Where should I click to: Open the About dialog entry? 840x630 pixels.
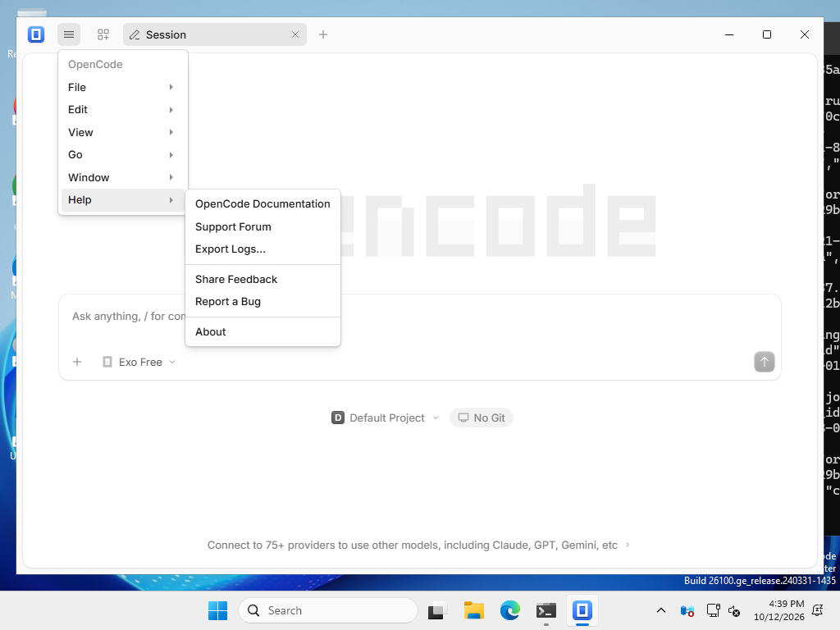(x=262, y=331)
